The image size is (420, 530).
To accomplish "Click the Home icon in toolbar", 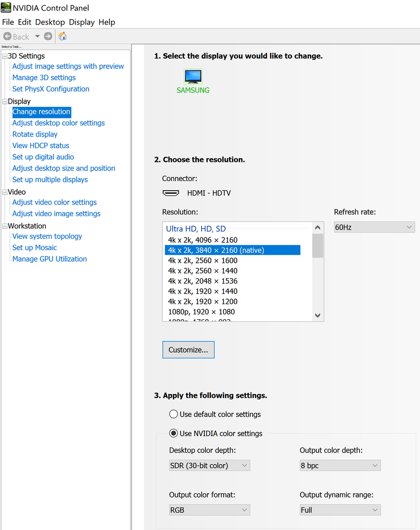I will pyautogui.click(x=63, y=37).
